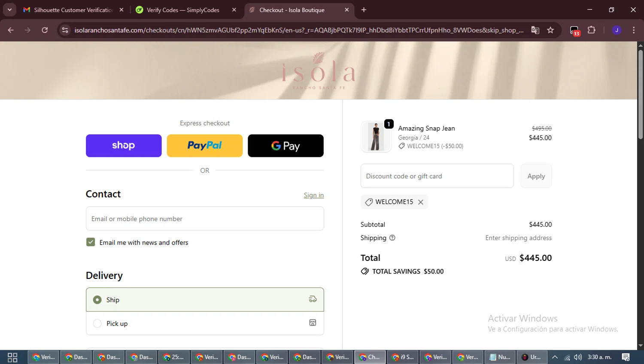The height and width of the screenshot is (364, 644).
Task: Switch to the Verify Codes — SimplyCodes tab
Action: tap(182, 10)
